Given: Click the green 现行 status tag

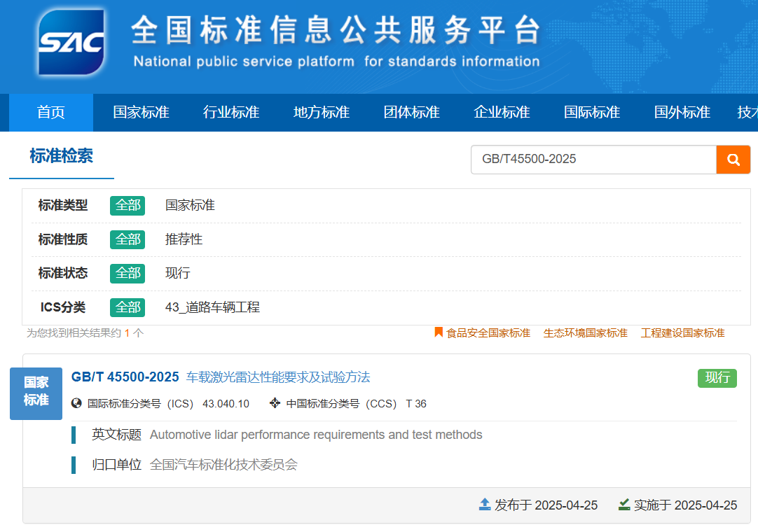Looking at the screenshot, I should (x=717, y=377).
